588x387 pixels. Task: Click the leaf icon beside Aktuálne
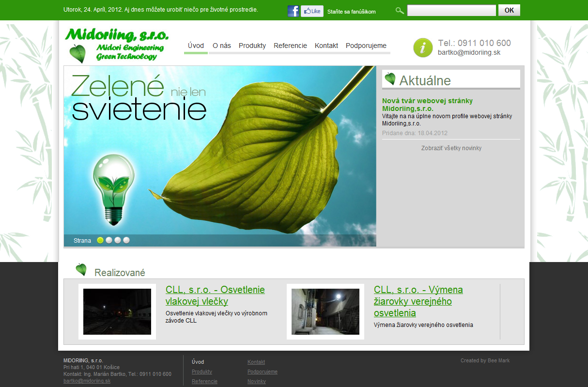pyautogui.click(x=390, y=79)
